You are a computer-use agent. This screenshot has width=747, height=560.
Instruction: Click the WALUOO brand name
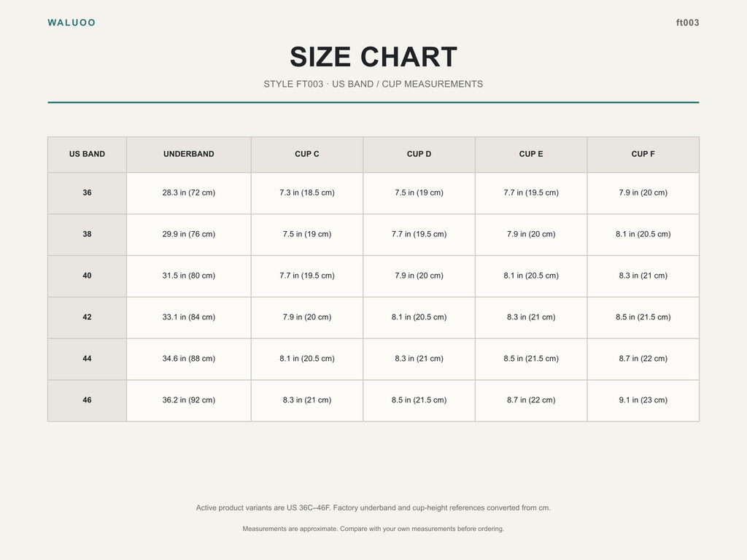pos(71,23)
